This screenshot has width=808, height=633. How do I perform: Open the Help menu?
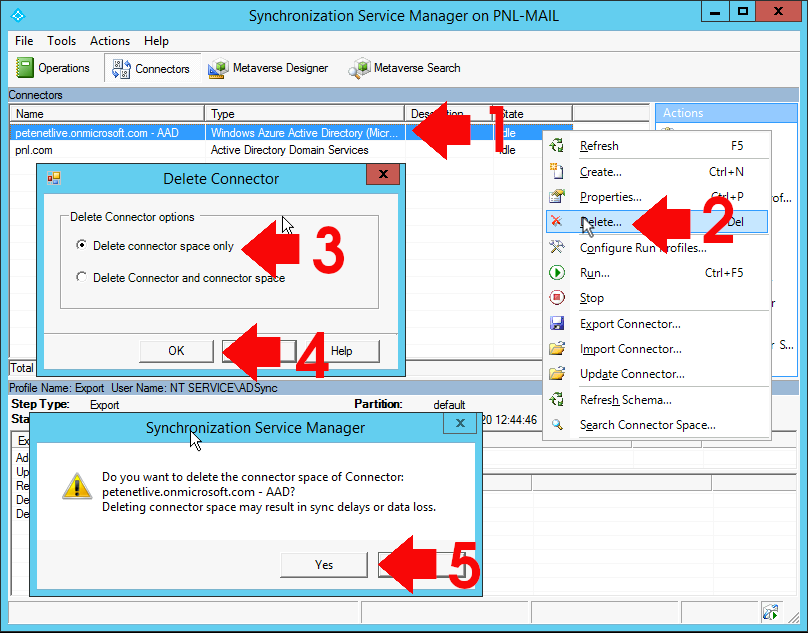tap(156, 41)
